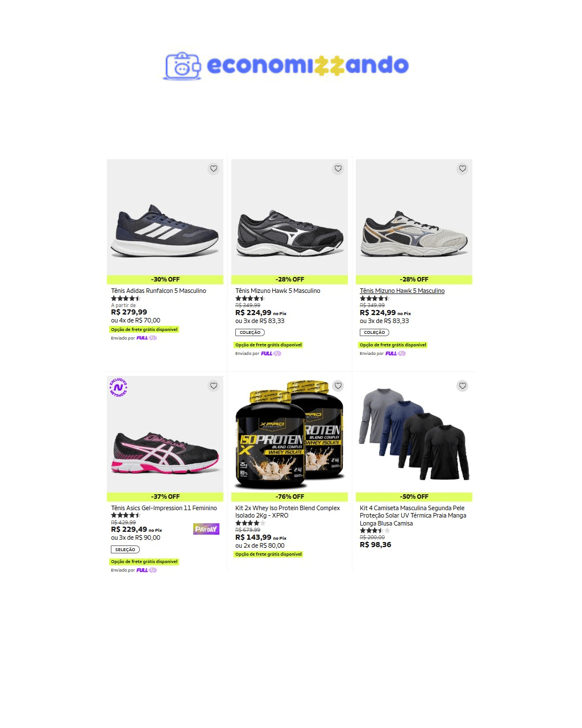The image size is (582, 728).
Task: Open Tênis Mizuno Hawk 5 Masculino underlined link
Action: (402, 291)
